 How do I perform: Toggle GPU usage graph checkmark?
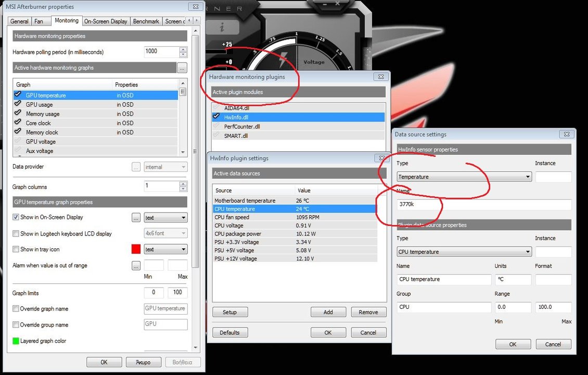18,104
